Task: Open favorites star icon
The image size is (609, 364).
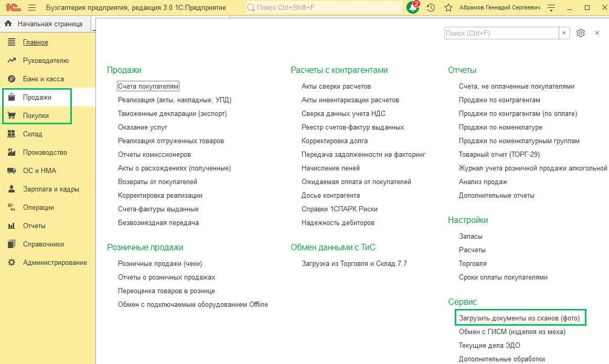Action: pyautogui.click(x=448, y=7)
